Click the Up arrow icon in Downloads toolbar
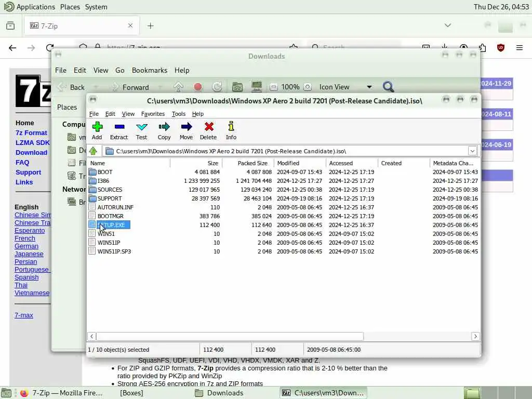The width and height of the screenshot is (532, 399). pyautogui.click(x=179, y=87)
